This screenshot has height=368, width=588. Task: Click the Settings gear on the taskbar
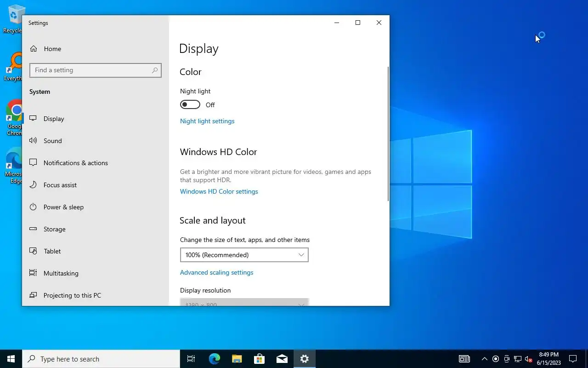click(x=304, y=359)
